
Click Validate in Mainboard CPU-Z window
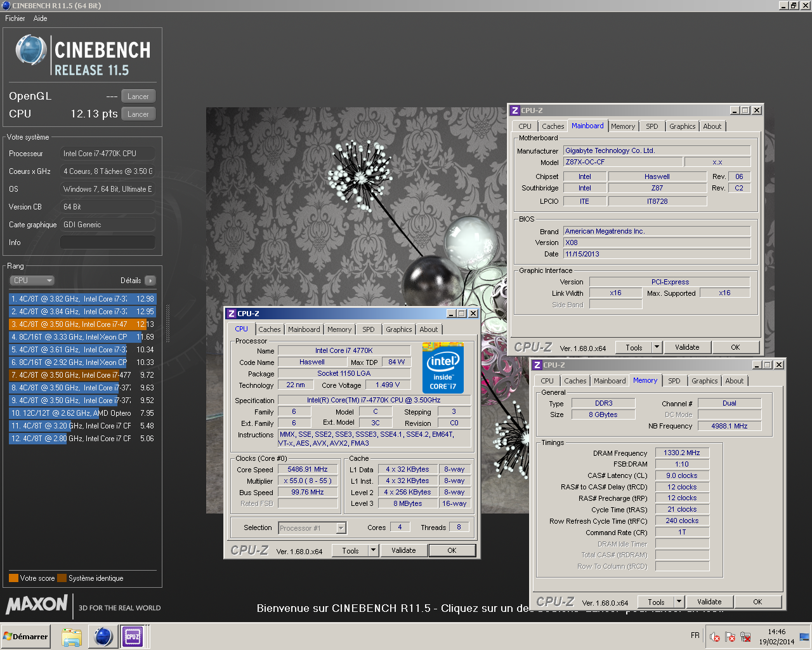tap(687, 348)
